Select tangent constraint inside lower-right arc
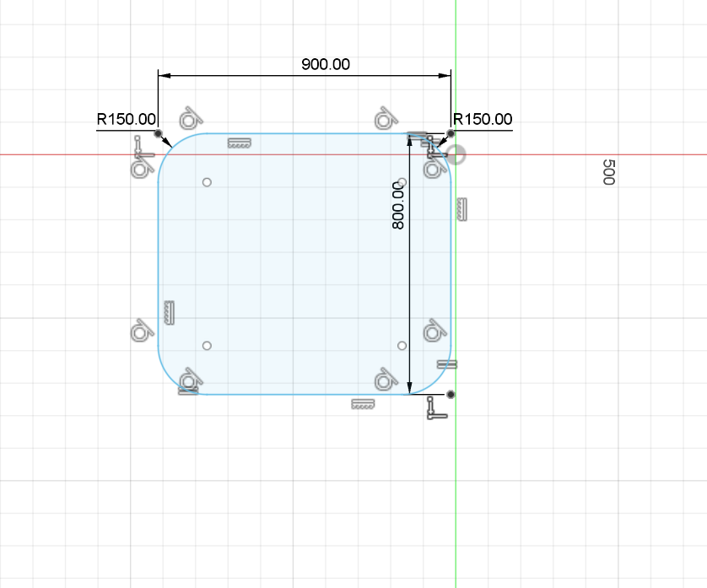 coord(435,331)
